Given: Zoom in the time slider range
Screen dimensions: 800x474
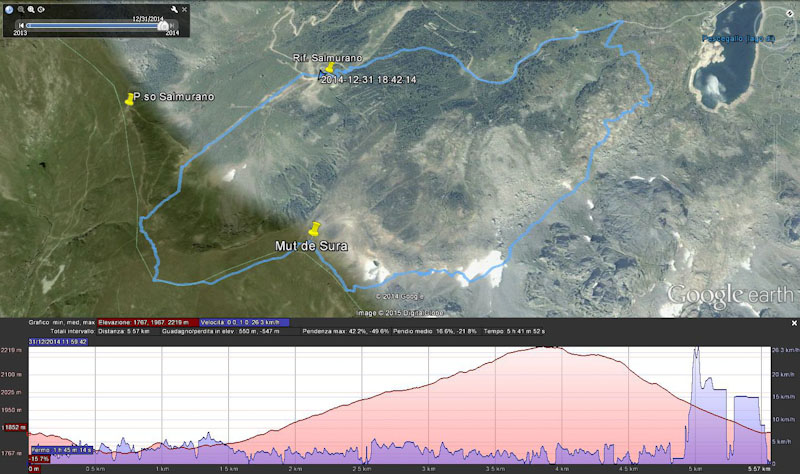Looking at the screenshot, I should pyautogui.click(x=31, y=9).
